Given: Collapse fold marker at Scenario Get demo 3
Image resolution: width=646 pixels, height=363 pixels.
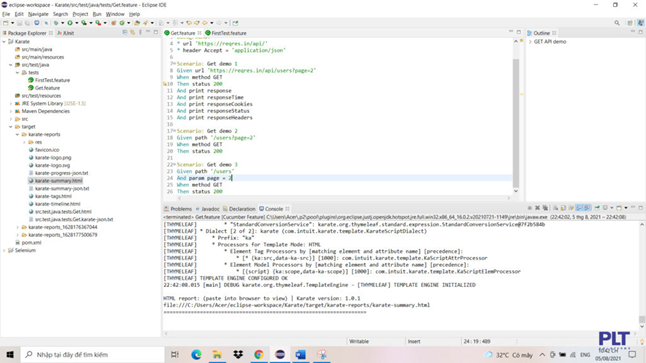Looking at the screenshot, I should (174, 164).
